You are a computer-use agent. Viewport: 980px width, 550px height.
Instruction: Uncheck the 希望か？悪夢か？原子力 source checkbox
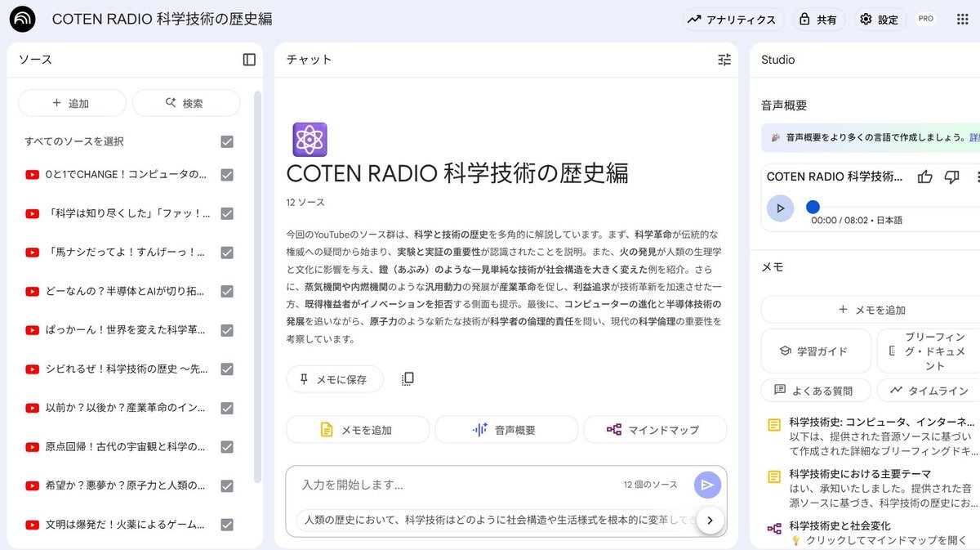tap(227, 485)
